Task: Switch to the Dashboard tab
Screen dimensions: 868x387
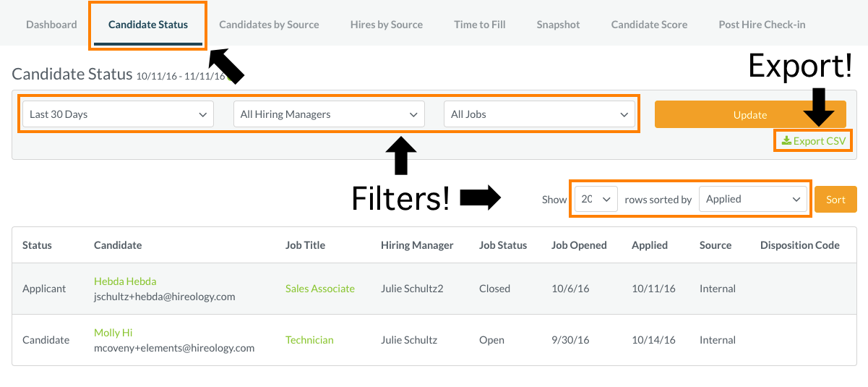Action: coord(51,25)
